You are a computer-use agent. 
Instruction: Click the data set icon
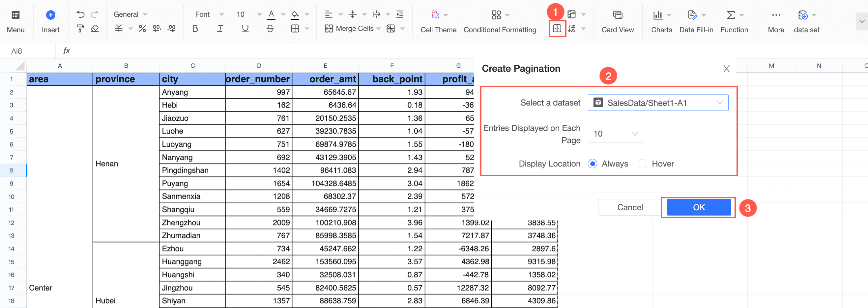pyautogui.click(x=803, y=15)
